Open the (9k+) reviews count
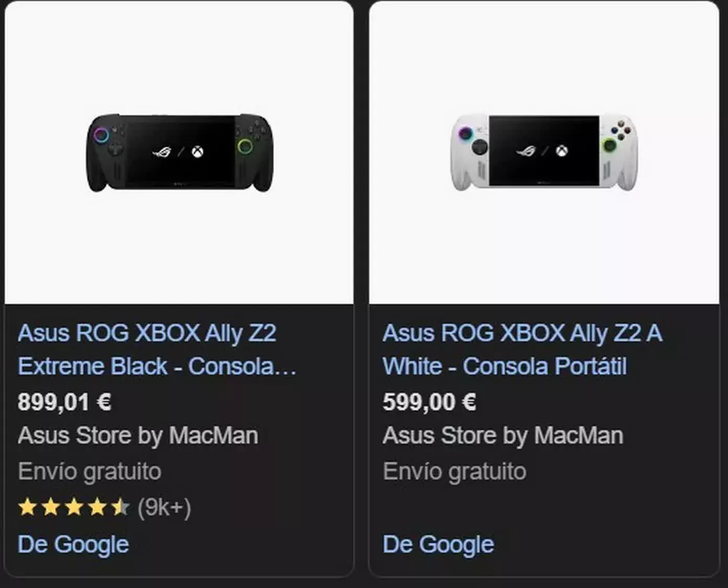Screen dimensions: 728x588 tap(164, 508)
